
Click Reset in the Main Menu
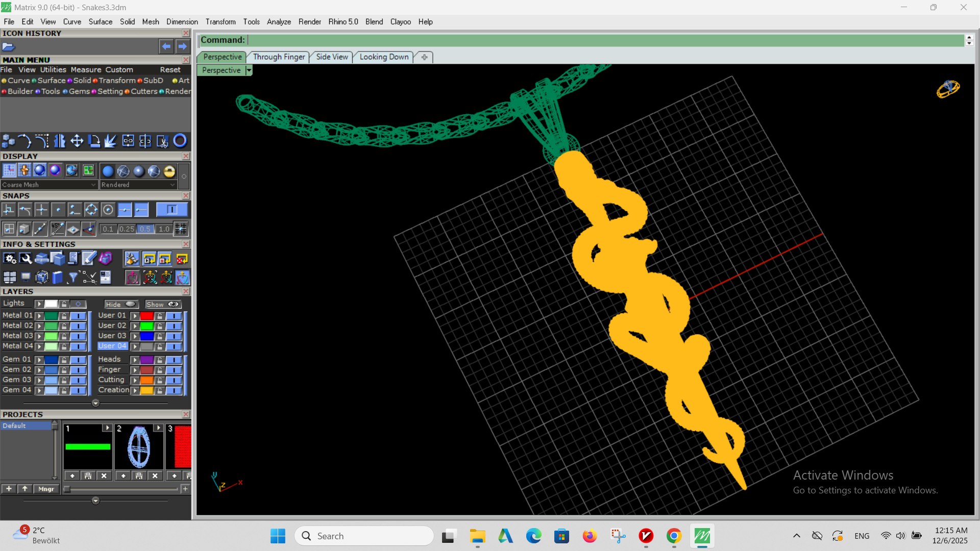click(x=170, y=69)
